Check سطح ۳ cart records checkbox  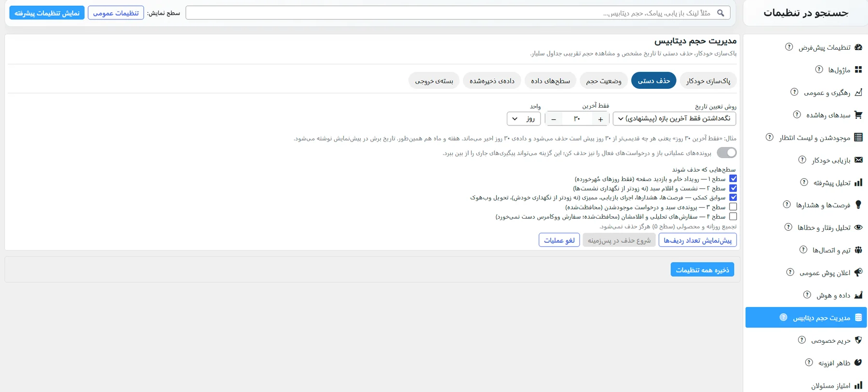tap(733, 207)
